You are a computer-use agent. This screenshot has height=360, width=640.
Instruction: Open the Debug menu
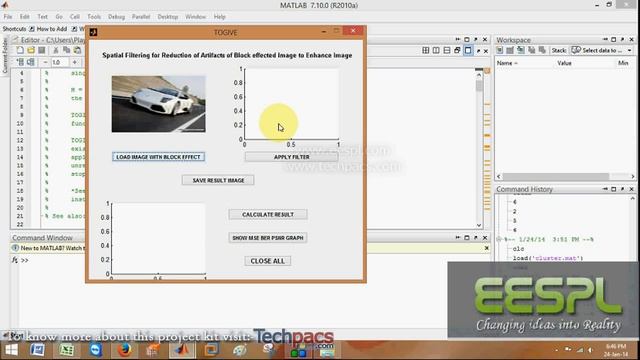click(116, 17)
